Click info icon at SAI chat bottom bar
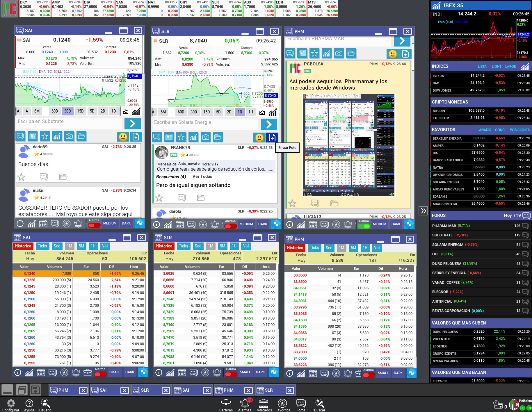 (x=20, y=224)
